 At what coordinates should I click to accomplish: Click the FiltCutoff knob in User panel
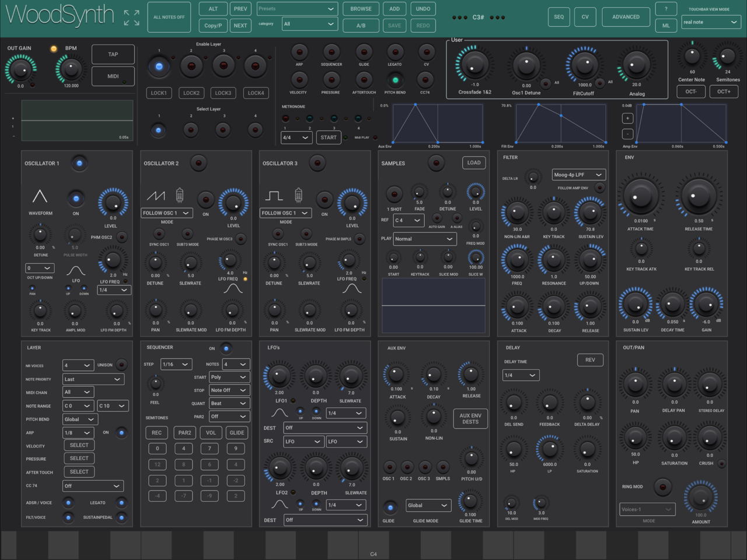[584, 65]
